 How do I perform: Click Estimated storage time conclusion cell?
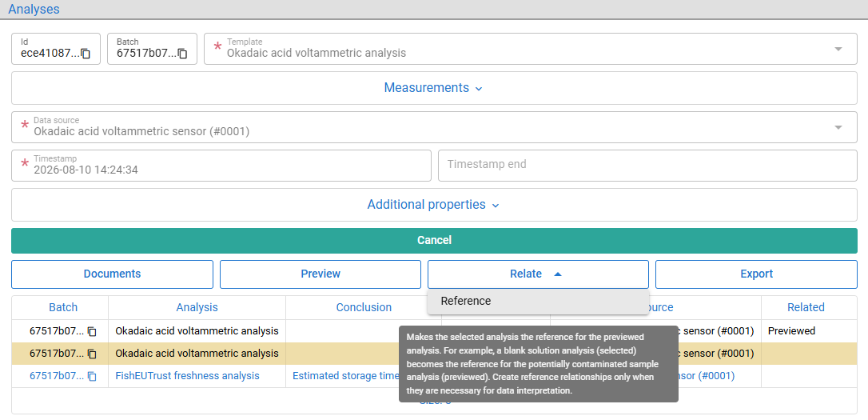click(x=345, y=376)
